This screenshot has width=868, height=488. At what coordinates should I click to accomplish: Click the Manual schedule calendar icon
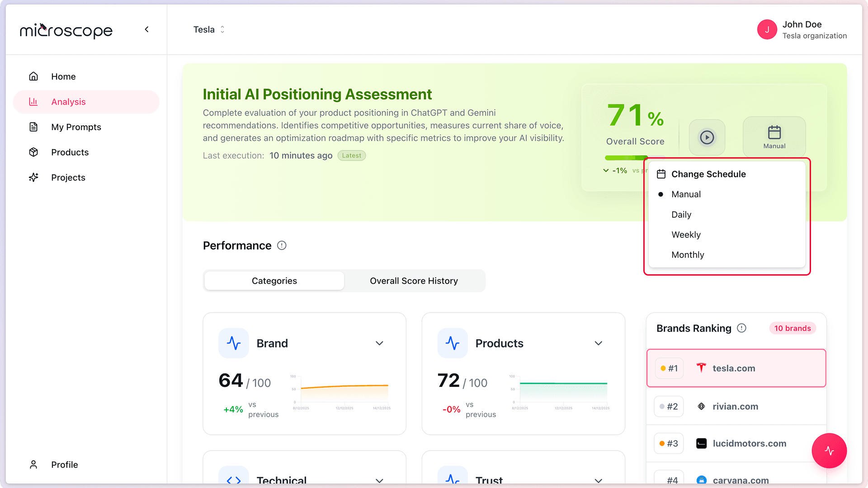point(774,132)
